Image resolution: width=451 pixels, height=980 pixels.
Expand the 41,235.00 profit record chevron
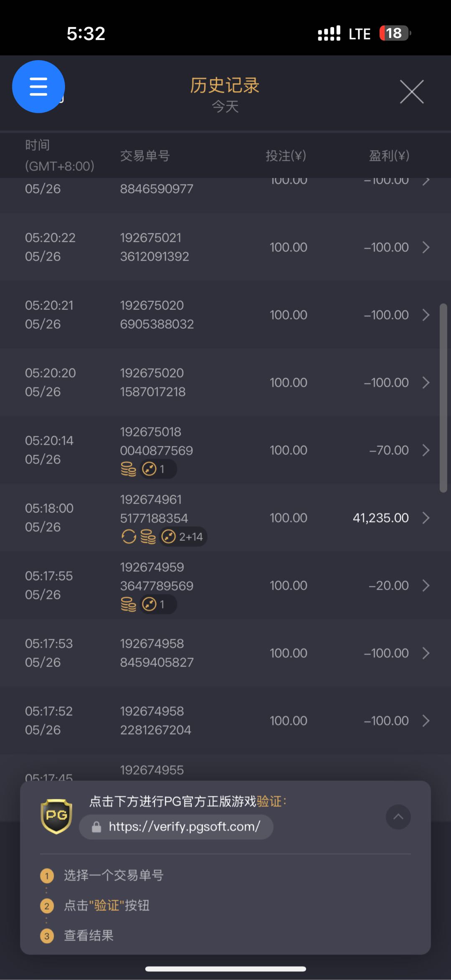(x=426, y=518)
